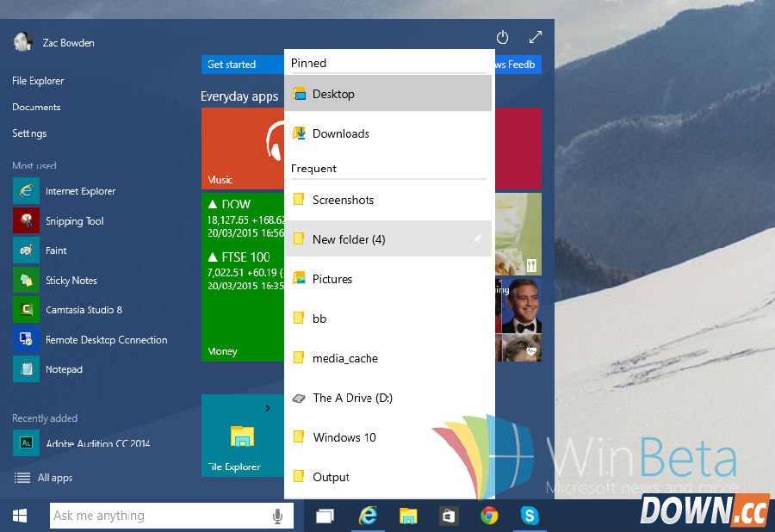Image resolution: width=775 pixels, height=532 pixels.
Task: Expand the File Explorer tile arrow
Action: pos(268,408)
